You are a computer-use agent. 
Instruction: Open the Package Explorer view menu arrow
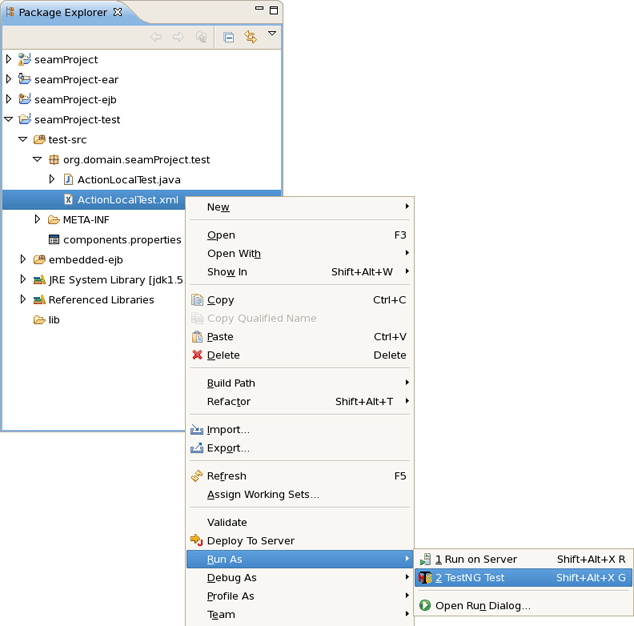pyautogui.click(x=271, y=34)
